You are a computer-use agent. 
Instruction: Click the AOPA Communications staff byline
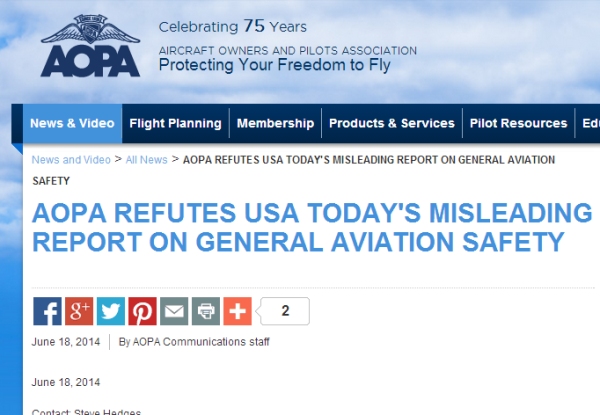pyautogui.click(x=193, y=342)
